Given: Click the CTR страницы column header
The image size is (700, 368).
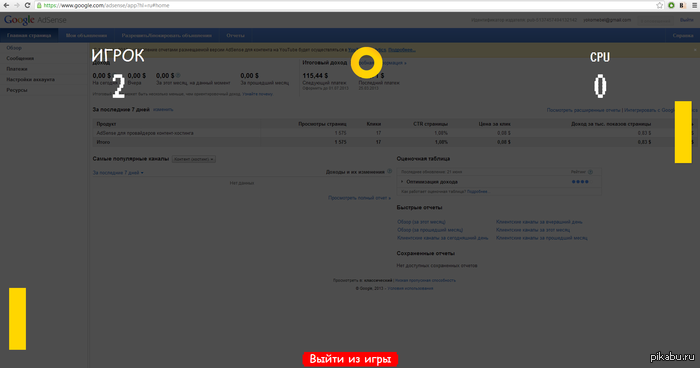Looking at the screenshot, I should (x=430, y=124).
